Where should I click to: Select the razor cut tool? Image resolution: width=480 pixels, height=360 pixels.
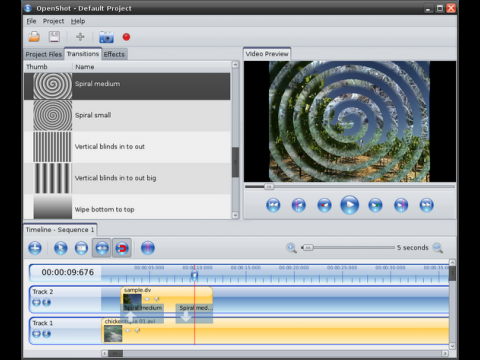(x=81, y=248)
